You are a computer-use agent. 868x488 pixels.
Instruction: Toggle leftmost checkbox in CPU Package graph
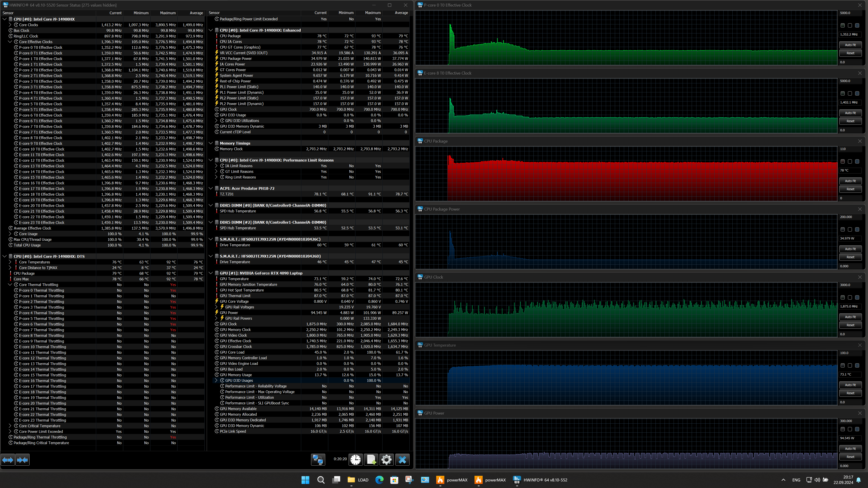point(842,161)
